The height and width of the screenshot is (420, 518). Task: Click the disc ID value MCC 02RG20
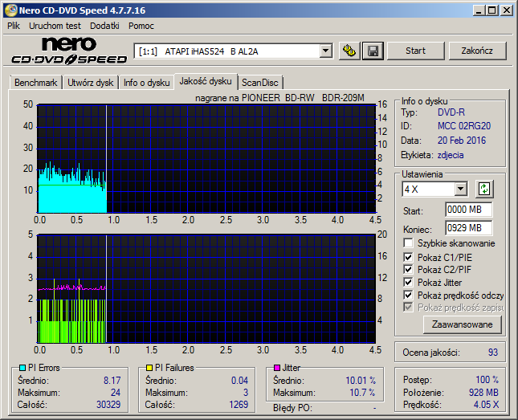(464, 126)
